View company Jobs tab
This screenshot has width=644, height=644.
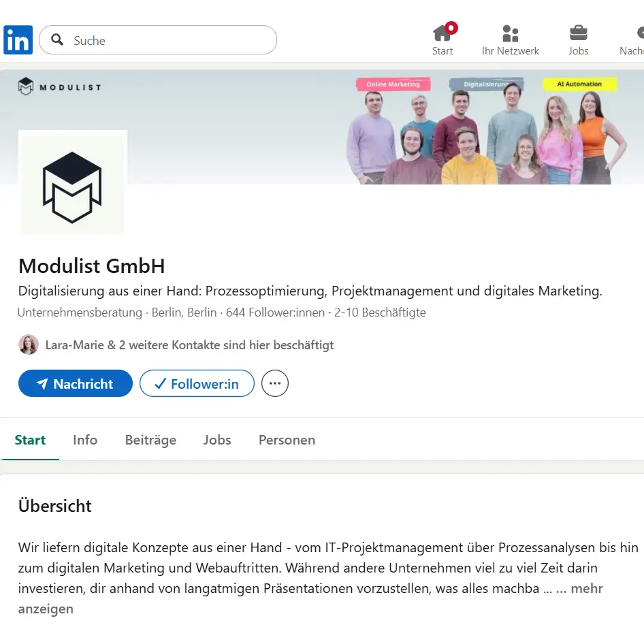(x=217, y=440)
